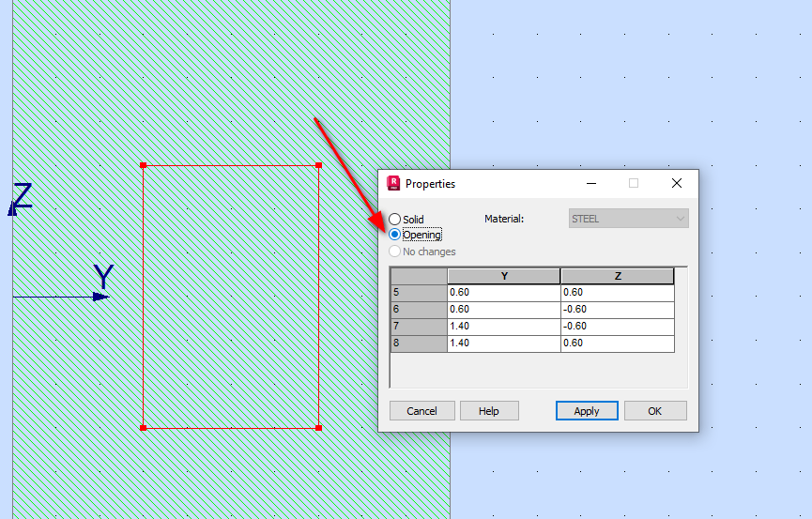This screenshot has width=812, height=519.
Task: Edit Z value of point 5
Action: [618, 293]
